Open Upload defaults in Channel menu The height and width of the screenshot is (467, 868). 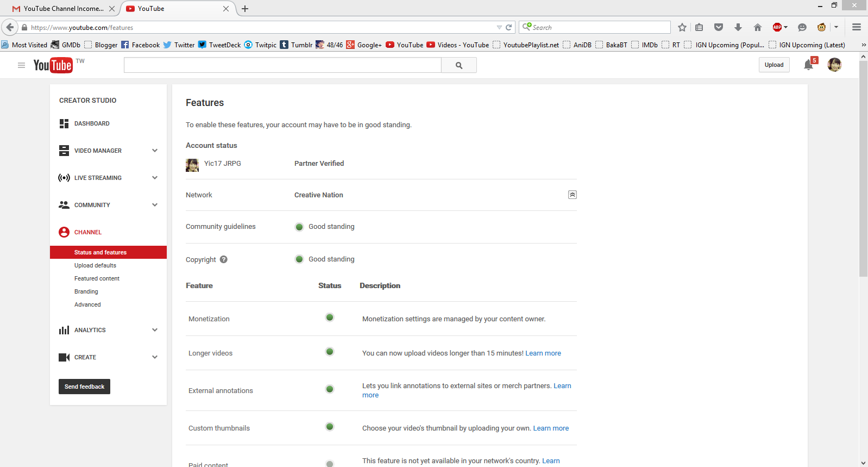click(95, 265)
